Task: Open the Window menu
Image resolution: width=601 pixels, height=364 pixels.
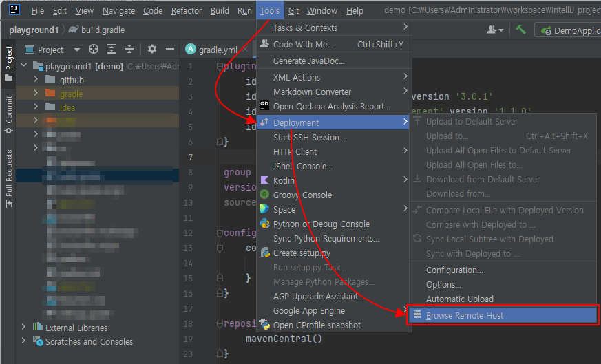Action: [322, 11]
